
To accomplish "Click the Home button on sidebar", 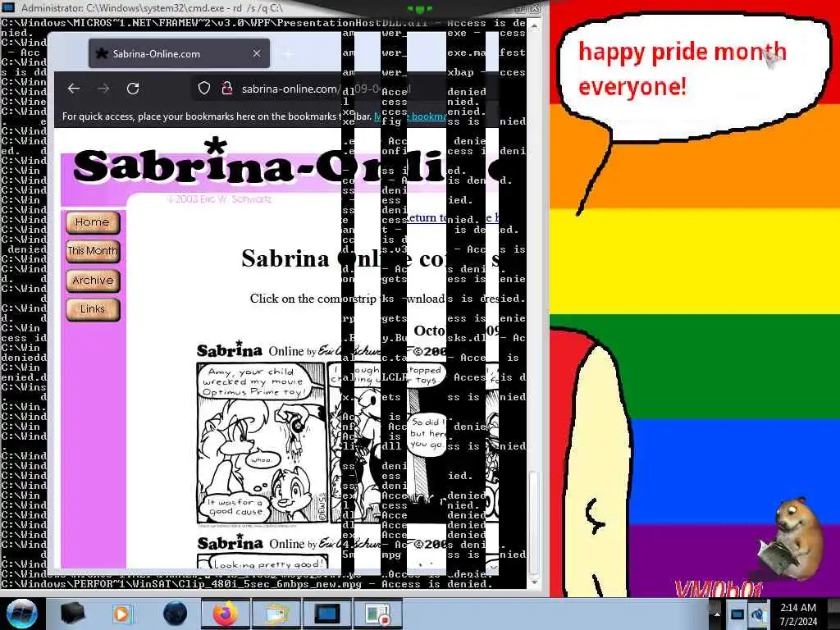I will [93, 222].
